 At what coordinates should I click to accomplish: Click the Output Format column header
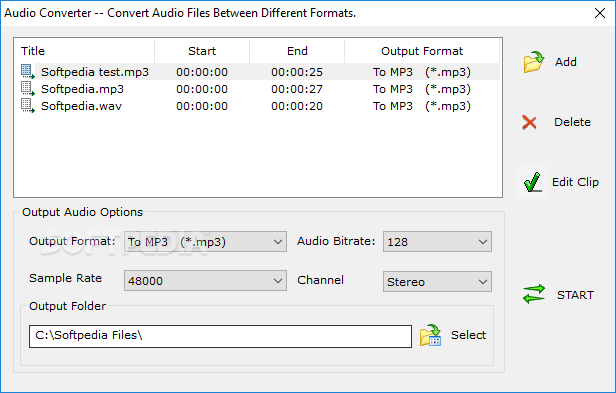coord(422,51)
